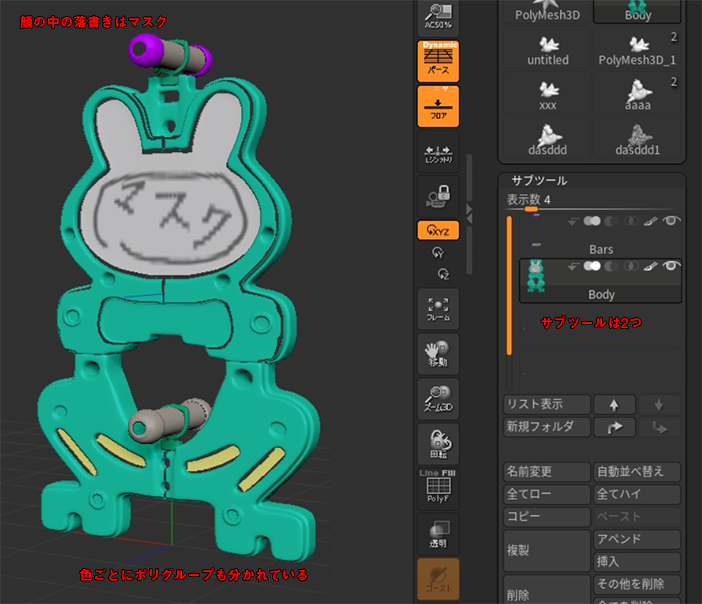This screenshot has width=702, height=604.
Task: Set subtract boolean mode on Body subtool
Action: 612,266
